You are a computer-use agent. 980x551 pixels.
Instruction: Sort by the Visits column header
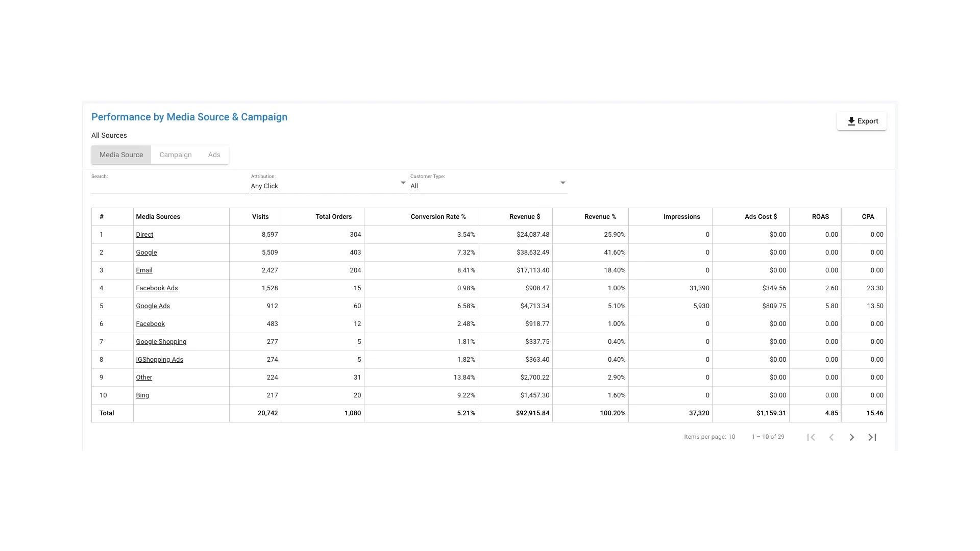[260, 217]
